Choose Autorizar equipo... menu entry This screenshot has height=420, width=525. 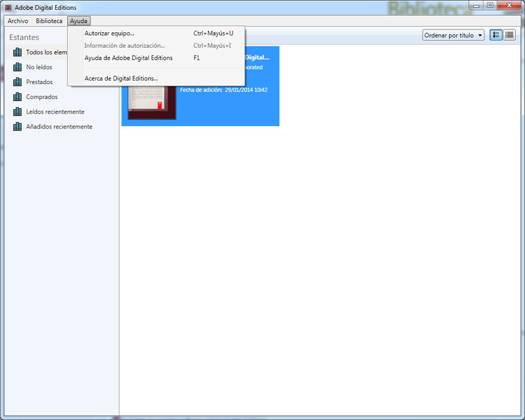pos(156,33)
